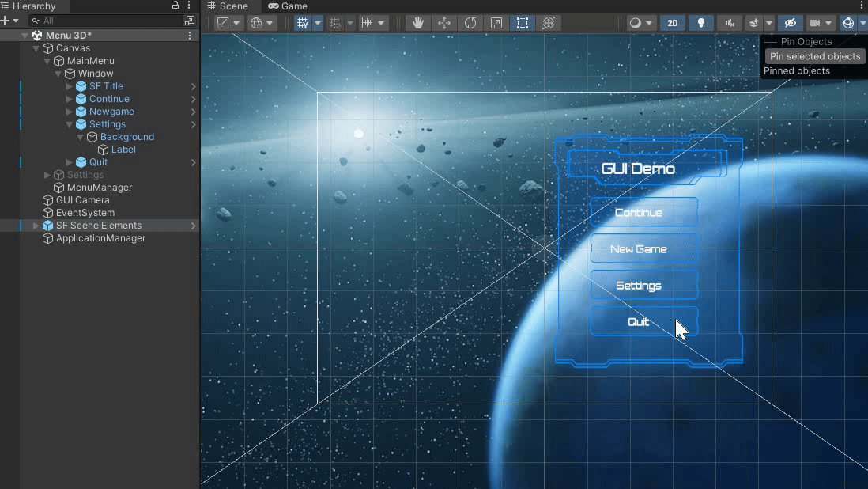
Task: Toggle the Hierarchy panel lock icon
Action: point(175,6)
